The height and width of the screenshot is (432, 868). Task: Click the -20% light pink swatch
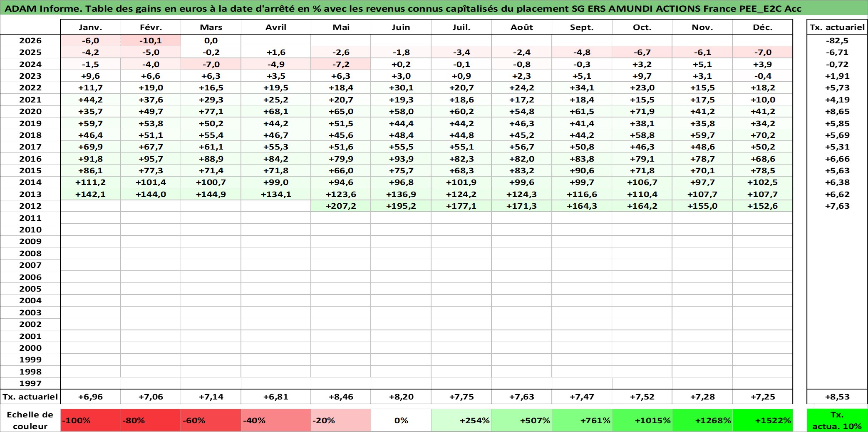(x=341, y=420)
